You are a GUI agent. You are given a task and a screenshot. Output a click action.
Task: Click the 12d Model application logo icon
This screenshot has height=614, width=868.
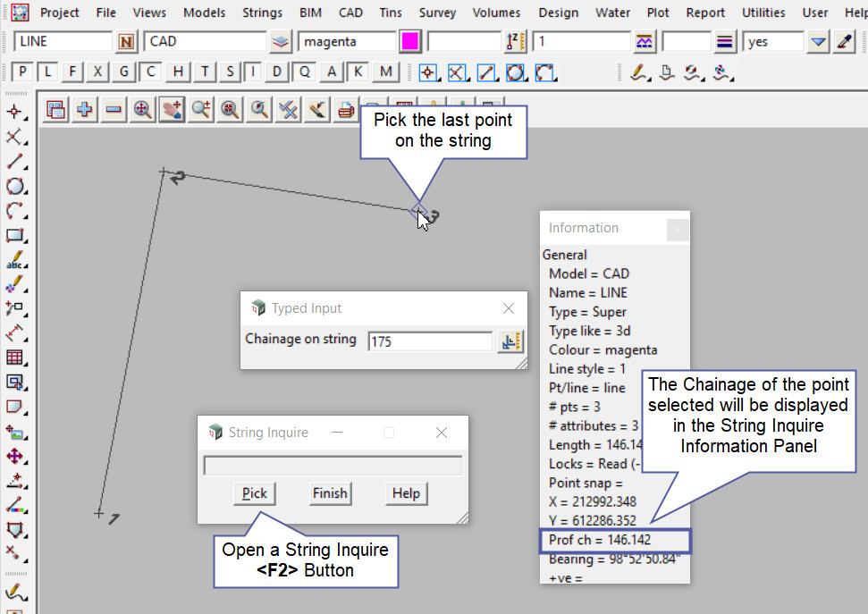pyautogui.click(x=20, y=12)
